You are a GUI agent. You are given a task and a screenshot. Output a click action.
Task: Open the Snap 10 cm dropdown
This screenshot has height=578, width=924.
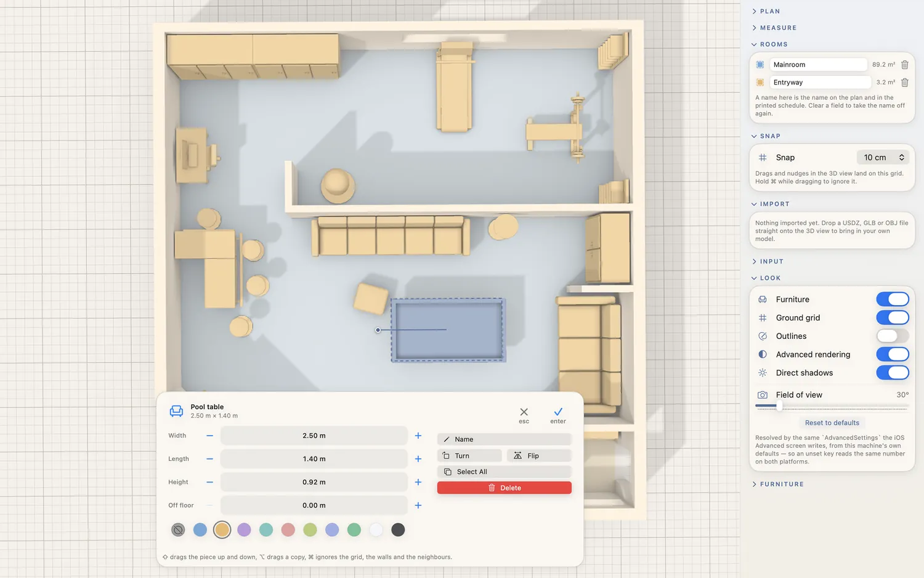[x=883, y=158]
